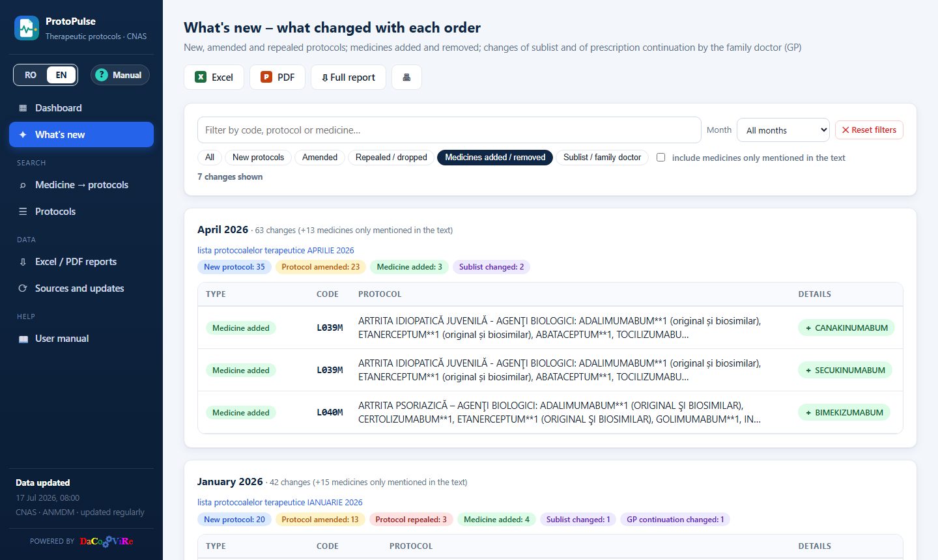Click the Sources and updates refresh icon
938x560 pixels.
(23, 288)
